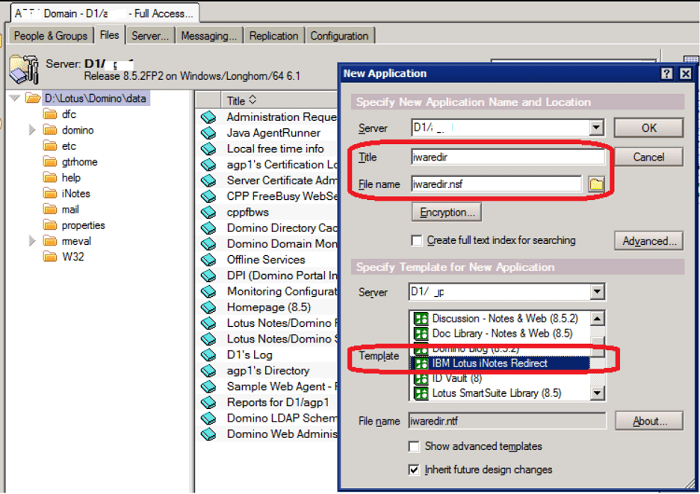700x494 pixels.
Task: Click the dfc folder icon
Action: click(50, 114)
